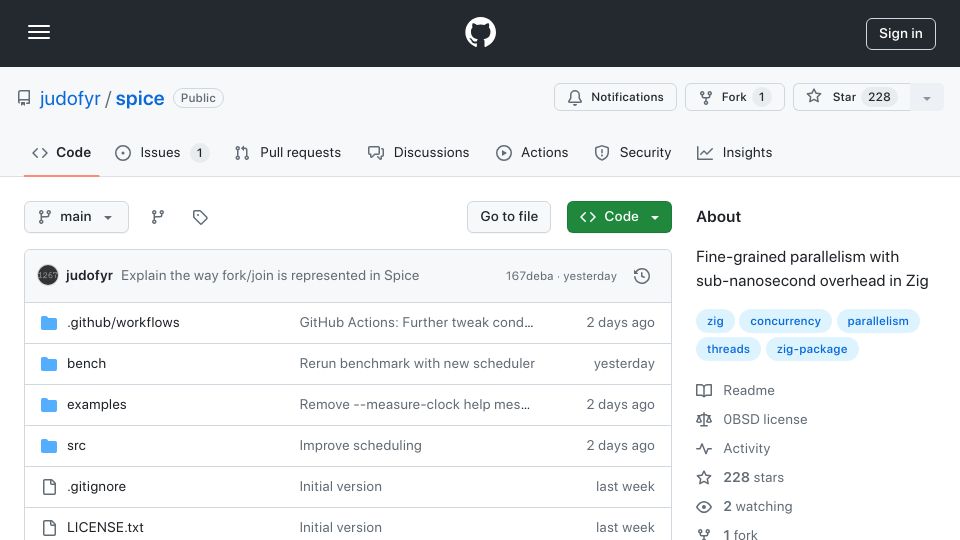This screenshot has width=960, height=540.
Task: Open the green Code dropdown button
Action: tap(619, 217)
